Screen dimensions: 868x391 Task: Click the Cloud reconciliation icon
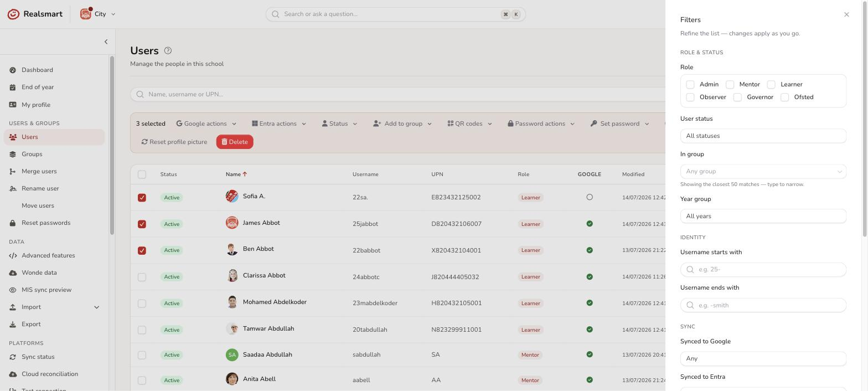13,374
